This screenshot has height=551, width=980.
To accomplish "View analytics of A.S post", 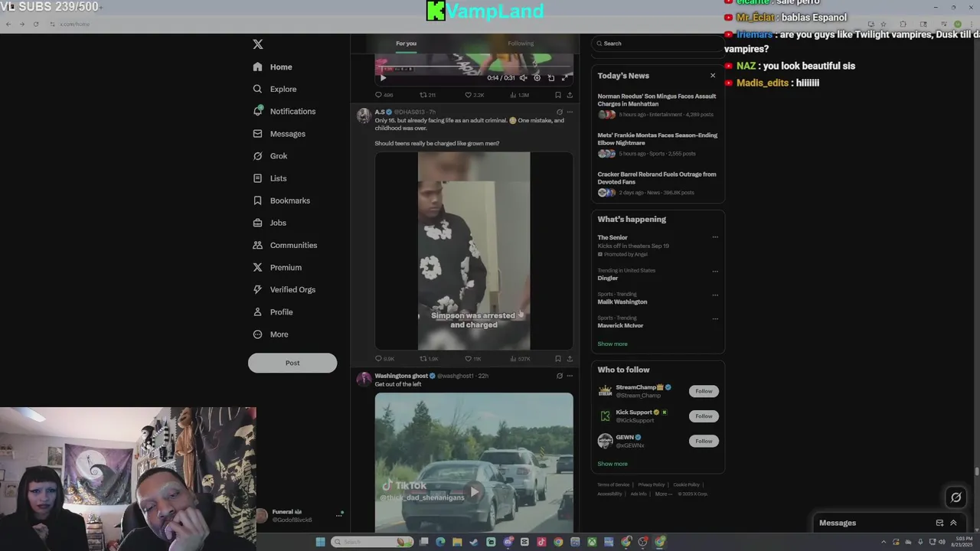I will pyautogui.click(x=520, y=358).
